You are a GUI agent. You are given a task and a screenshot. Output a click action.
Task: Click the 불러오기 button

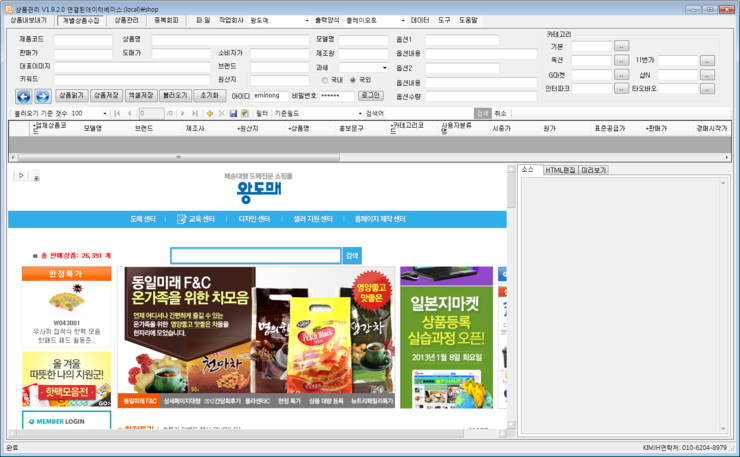point(175,95)
